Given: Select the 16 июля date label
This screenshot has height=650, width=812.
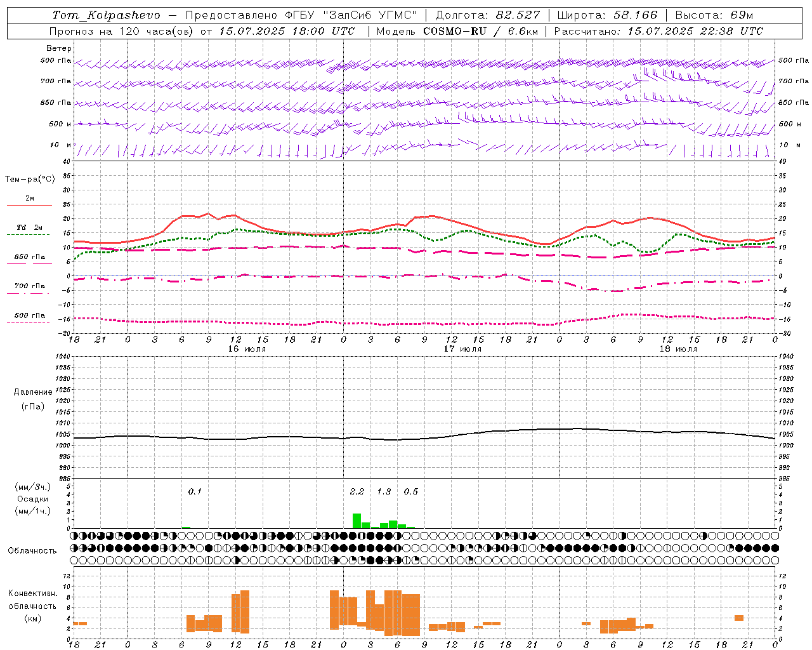Looking at the screenshot, I should 247,349.
